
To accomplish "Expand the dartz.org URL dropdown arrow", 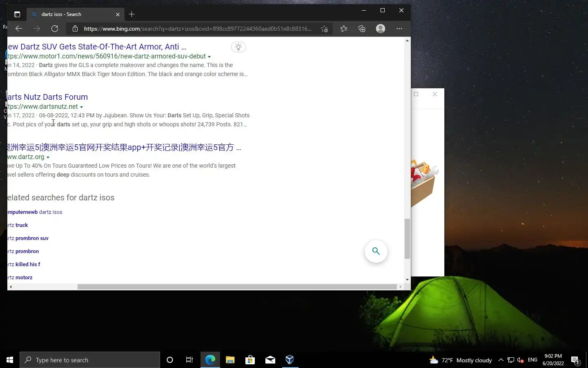I will pos(48,157).
